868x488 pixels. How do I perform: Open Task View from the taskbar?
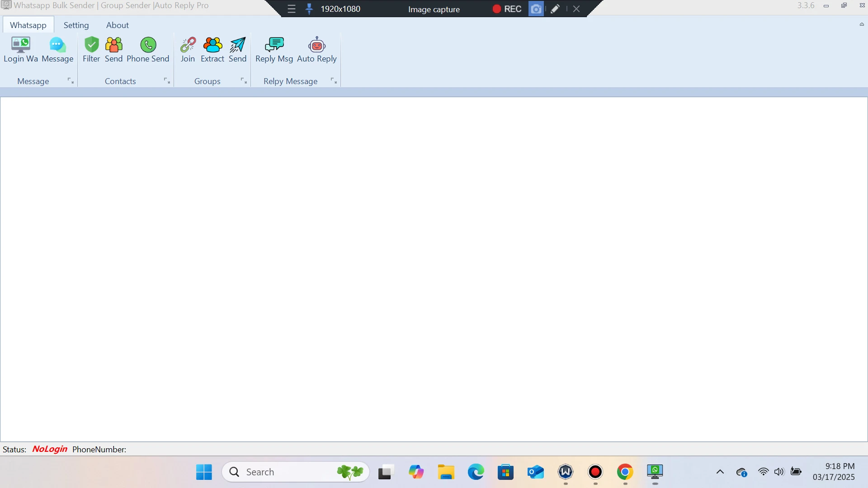coord(385,472)
